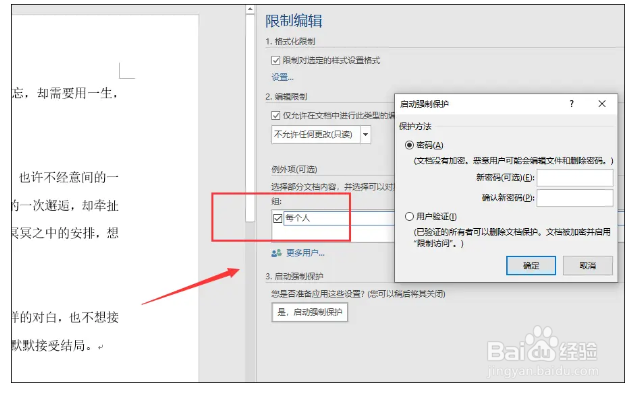Open the 设置... formatting settings link

coord(282,77)
